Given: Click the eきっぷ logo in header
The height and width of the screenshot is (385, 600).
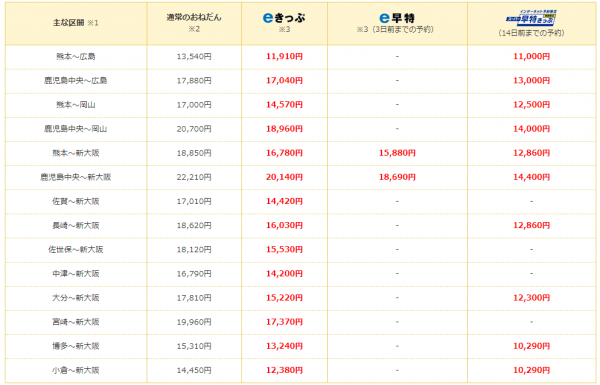Looking at the screenshot, I should coord(284,18).
